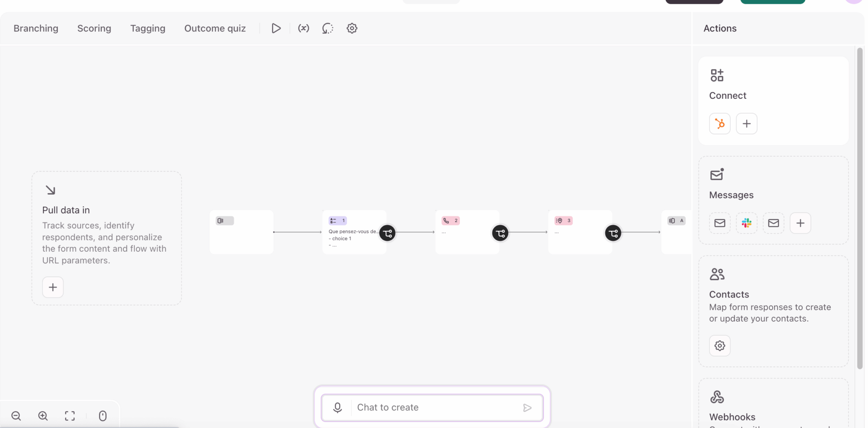Open Contacts mapping settings gear
868x428 pixels.
[720, 346]
